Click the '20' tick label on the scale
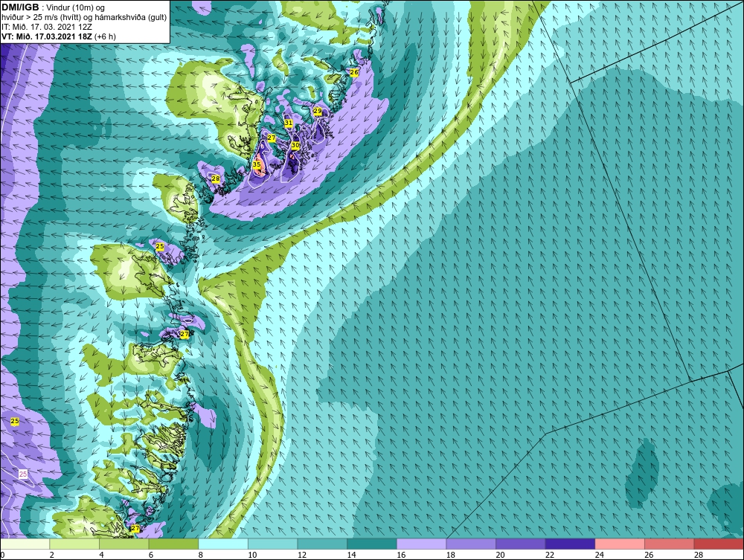 click(500, 555)
